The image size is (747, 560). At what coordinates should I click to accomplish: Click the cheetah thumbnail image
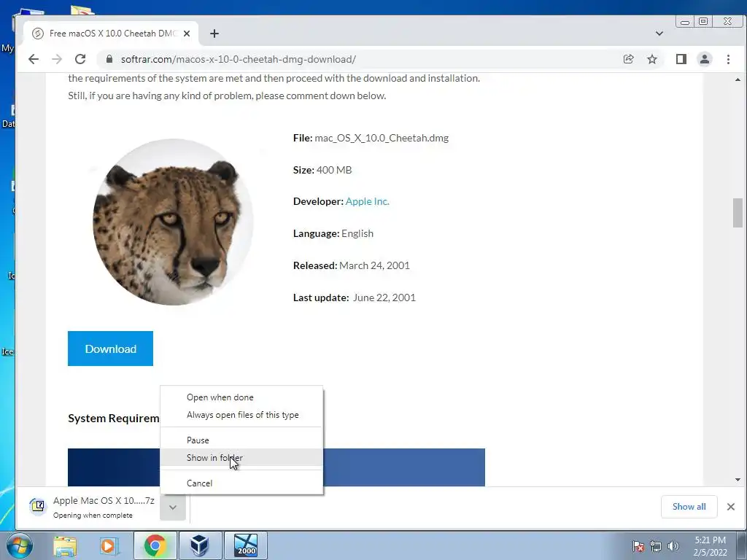click(173, 222)
